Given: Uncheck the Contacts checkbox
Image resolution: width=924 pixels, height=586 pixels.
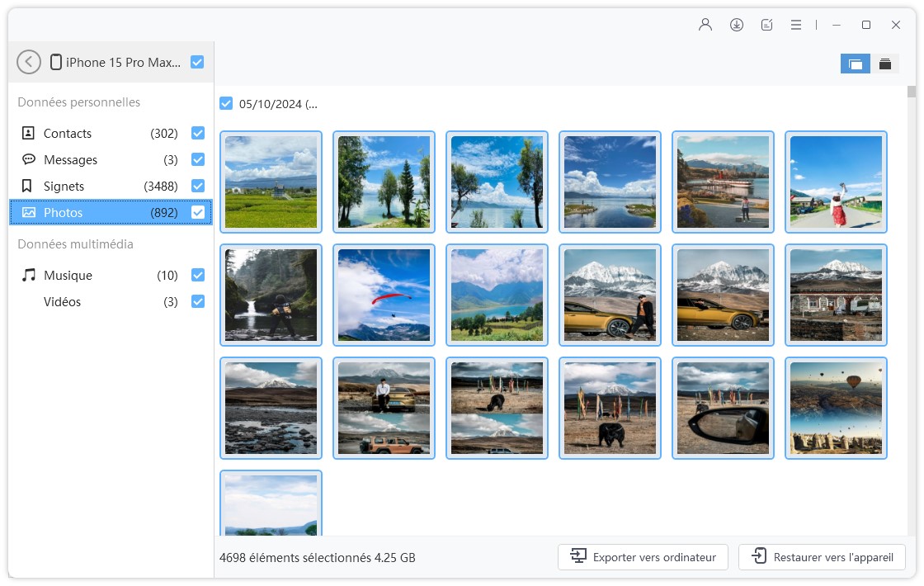Looking at the screenshot, I should [x=198, y=133].
